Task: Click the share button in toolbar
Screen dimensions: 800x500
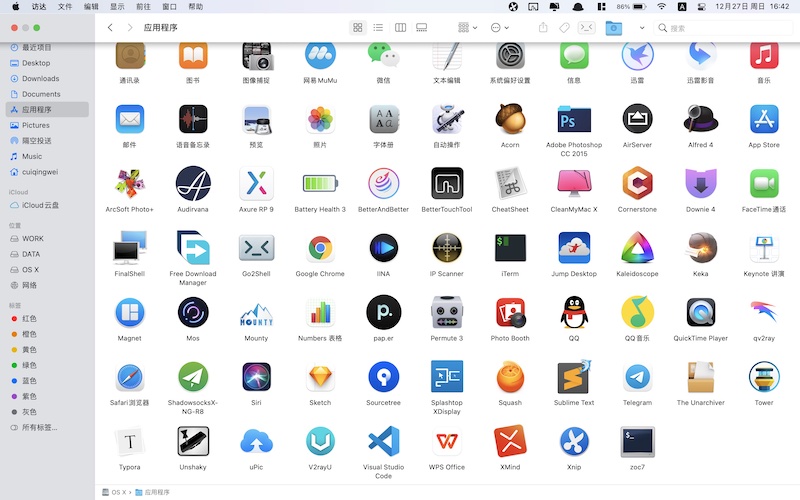Action: [543, 28]
